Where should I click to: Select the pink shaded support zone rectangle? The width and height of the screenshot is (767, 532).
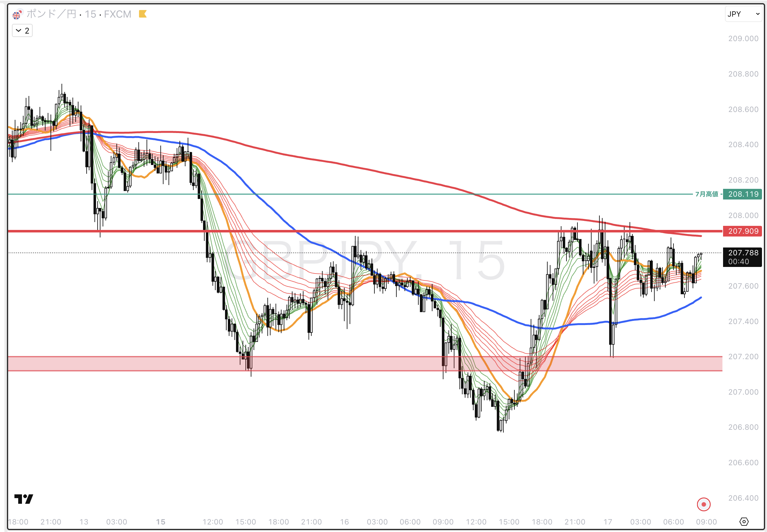point(334,364)
